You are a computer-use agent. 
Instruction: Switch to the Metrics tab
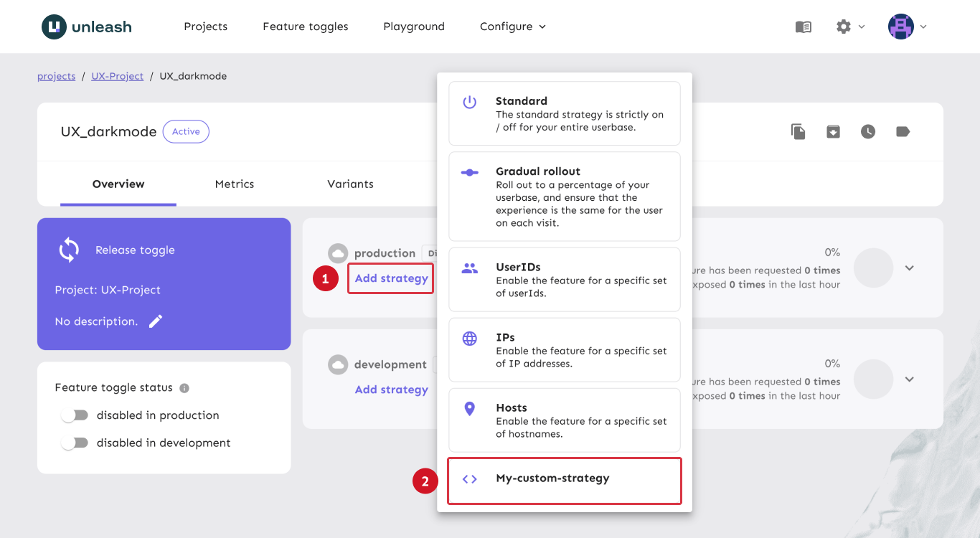point(235,184)
